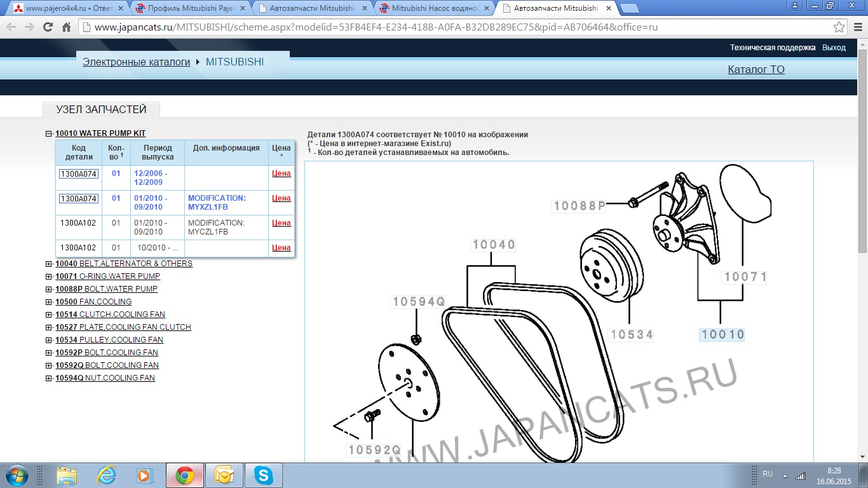Click the browser home icon
The height and width of the screenshot is (488, 868).
point(66,27)
